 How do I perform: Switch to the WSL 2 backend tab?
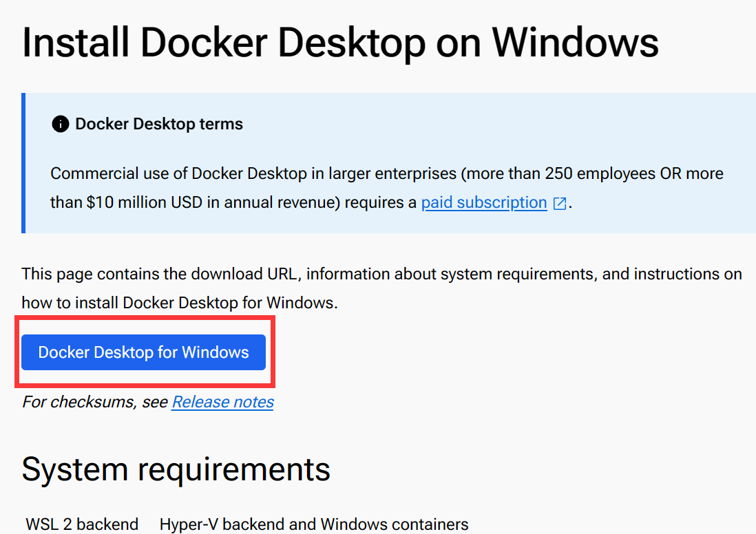tap(82, 524)
